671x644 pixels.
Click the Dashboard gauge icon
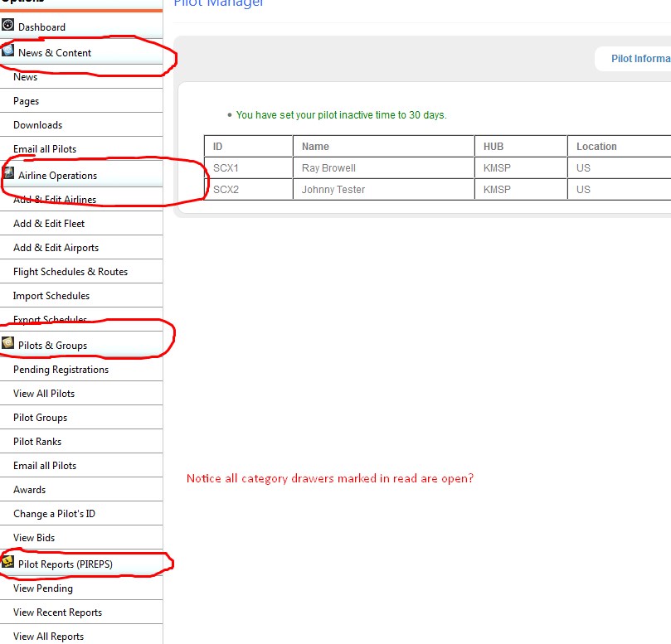click(7, 25)
